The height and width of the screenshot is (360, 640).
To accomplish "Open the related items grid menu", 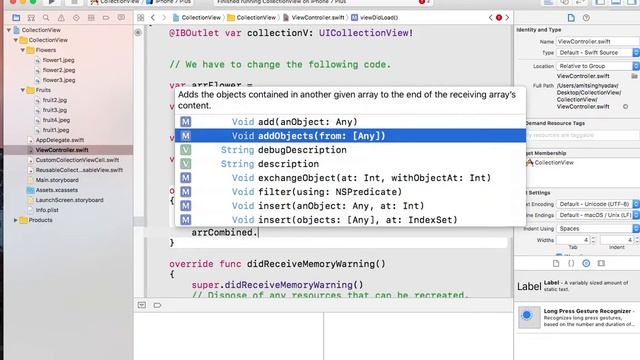I will [x=140, y=18].
